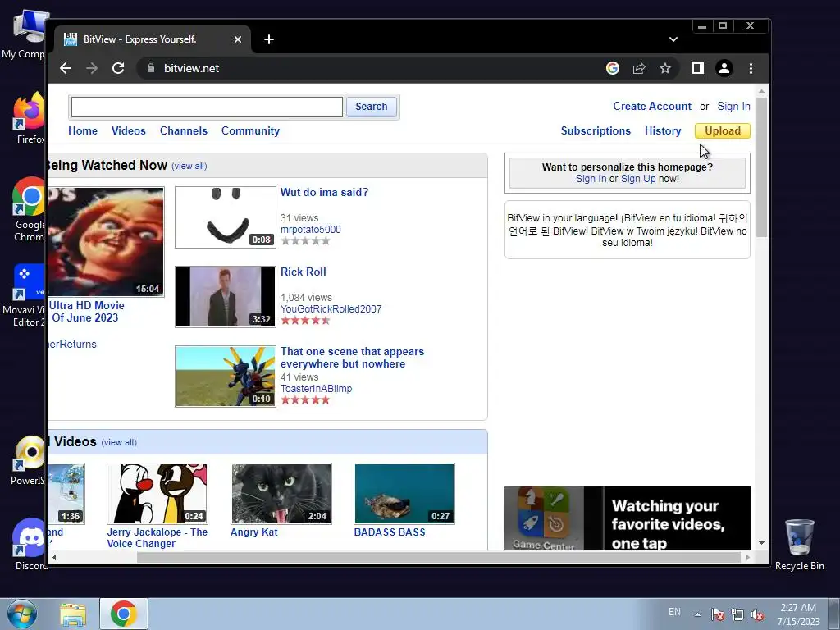Click view all beside Videos heading
840x630 pixels.
(x=119, y=442)
